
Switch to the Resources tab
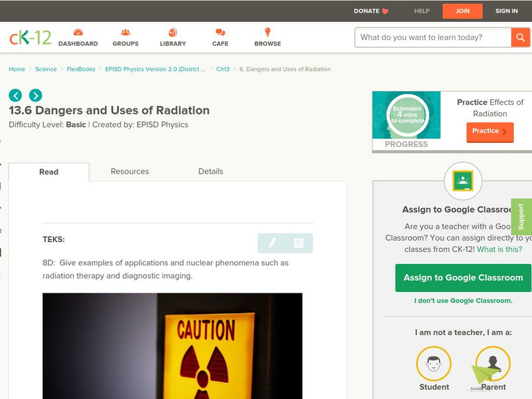[129, 171]
